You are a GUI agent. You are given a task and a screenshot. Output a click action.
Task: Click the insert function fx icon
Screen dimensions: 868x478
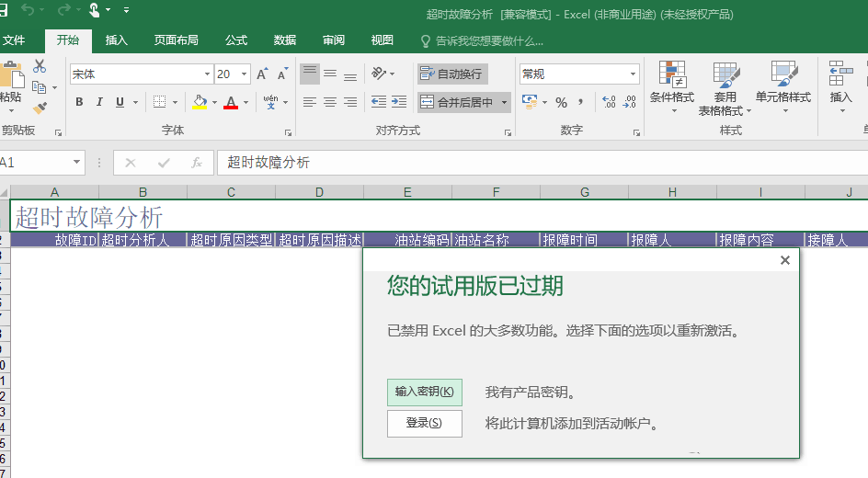(x=197, y=163)
